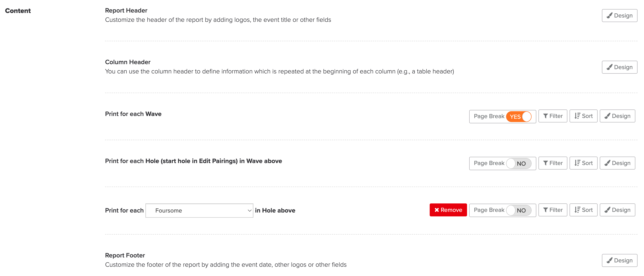This screenshot has height=276, width=644.
Task: Sort the Print for each Wave section
Action: click(583, 116)
